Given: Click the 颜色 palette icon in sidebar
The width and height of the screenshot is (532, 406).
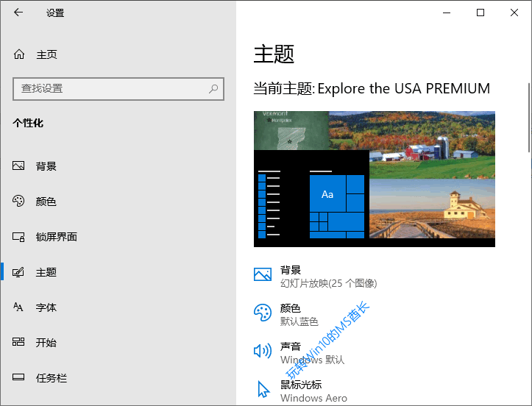Looking at the screenshot, I should coord(18,201).
